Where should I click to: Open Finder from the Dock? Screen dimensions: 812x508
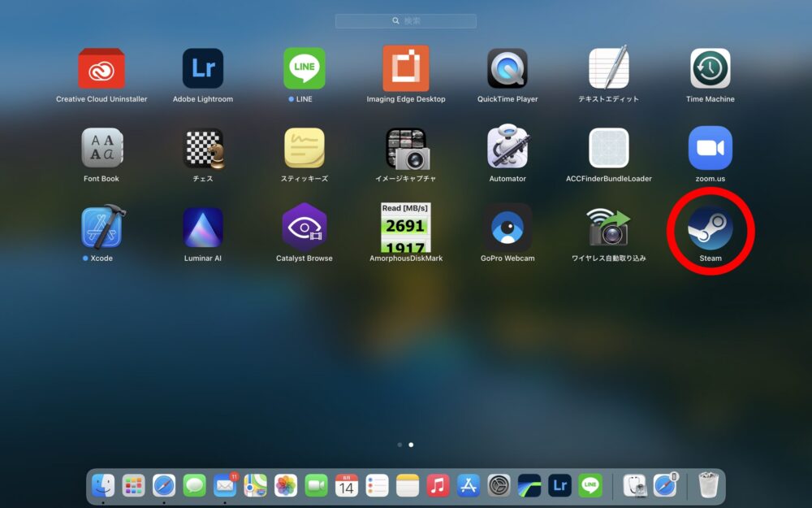pos(103,486)
